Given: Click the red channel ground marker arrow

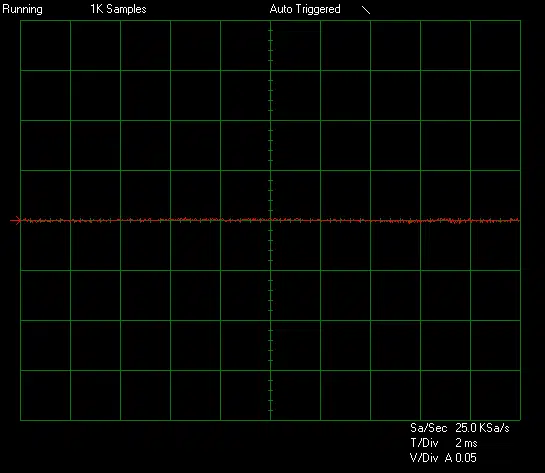Looking at the screenshot, I should click(16, 220).
